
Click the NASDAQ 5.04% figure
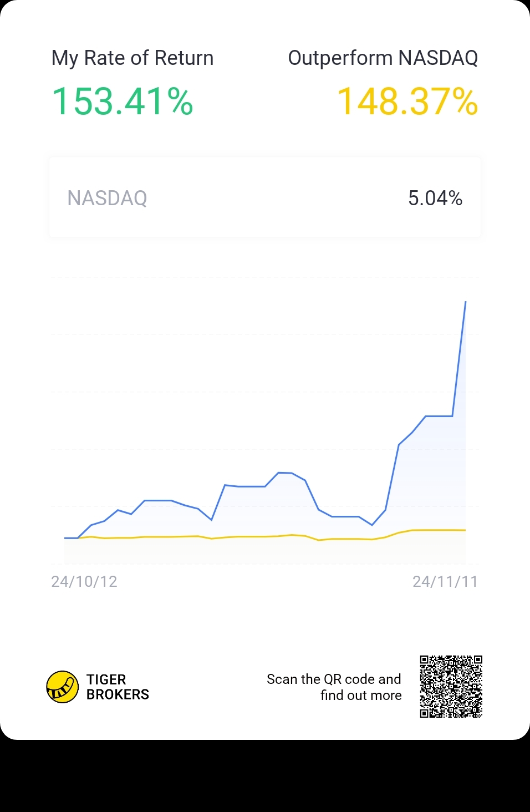point(435,198)
